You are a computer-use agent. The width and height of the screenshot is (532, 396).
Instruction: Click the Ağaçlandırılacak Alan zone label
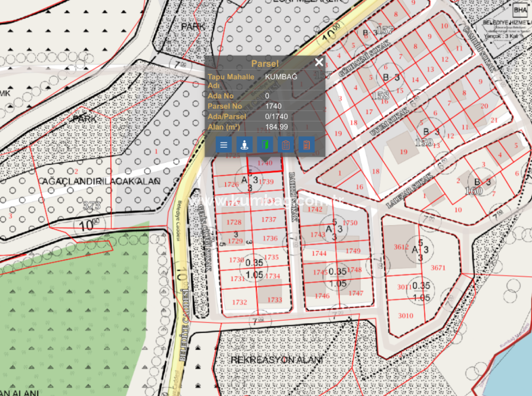(101, 181)
